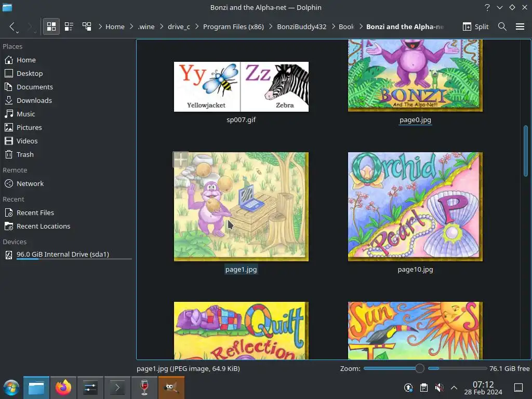Switch to Icons view mode

51,26
